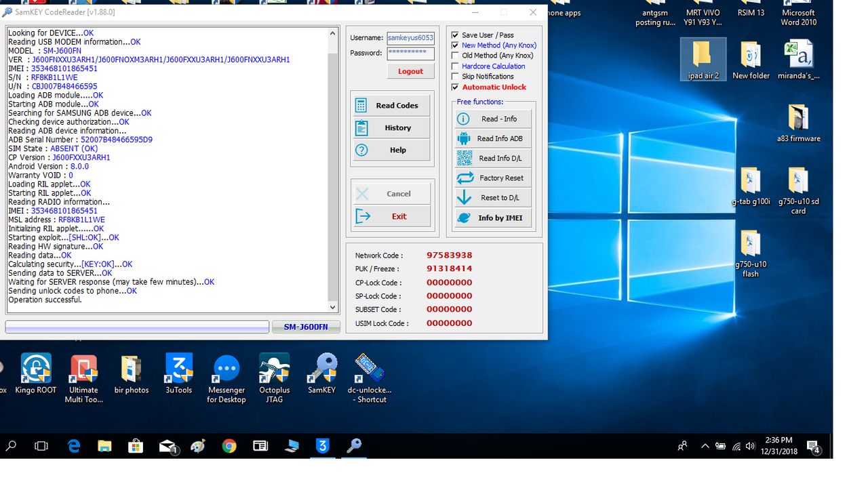Select the RSIM 13 desktop icon
This screenshot has width=868, height=488.
click(x=751, y=9)
